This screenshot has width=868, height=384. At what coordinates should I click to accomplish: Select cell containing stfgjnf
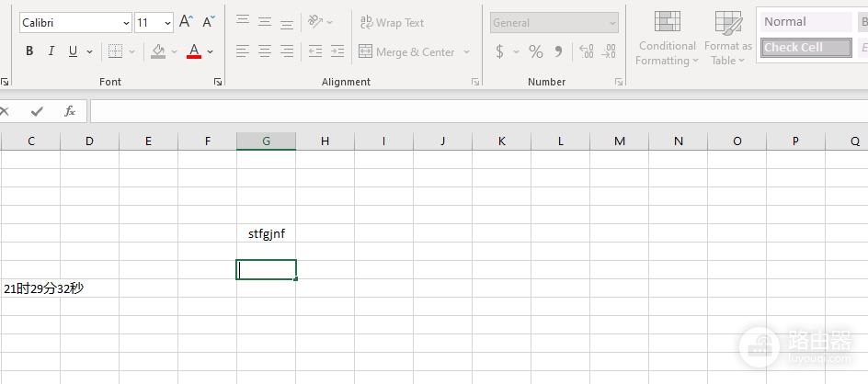coord(267,233)
